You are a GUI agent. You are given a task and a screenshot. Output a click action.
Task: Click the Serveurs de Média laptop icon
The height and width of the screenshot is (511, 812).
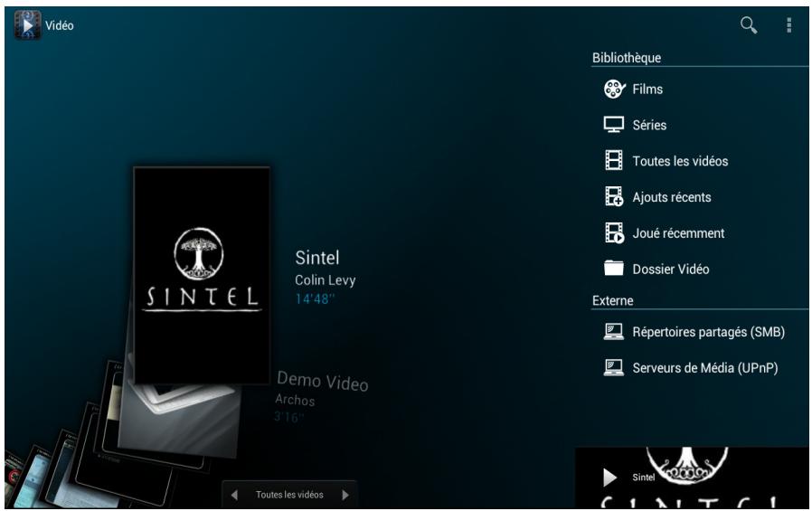pyautogui.click(x=614, y=367)
